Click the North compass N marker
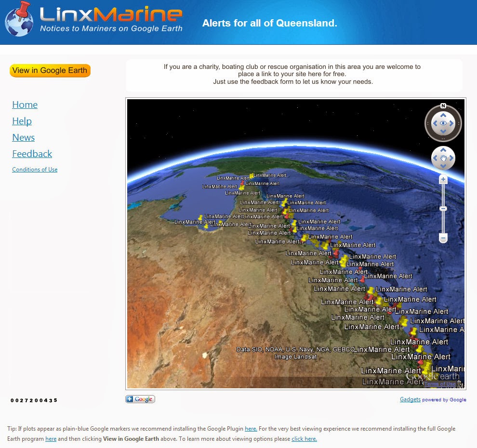477x448 pixels. point(443,106)
